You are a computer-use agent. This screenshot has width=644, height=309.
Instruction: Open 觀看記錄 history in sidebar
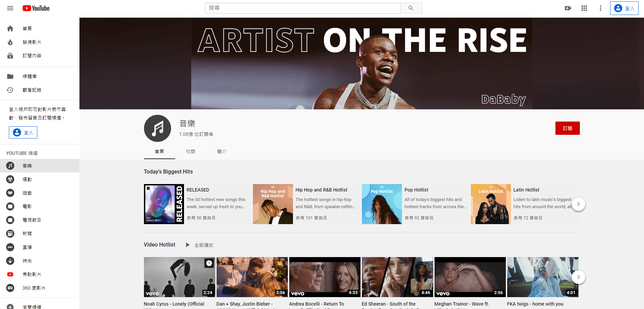coord(40,90)
